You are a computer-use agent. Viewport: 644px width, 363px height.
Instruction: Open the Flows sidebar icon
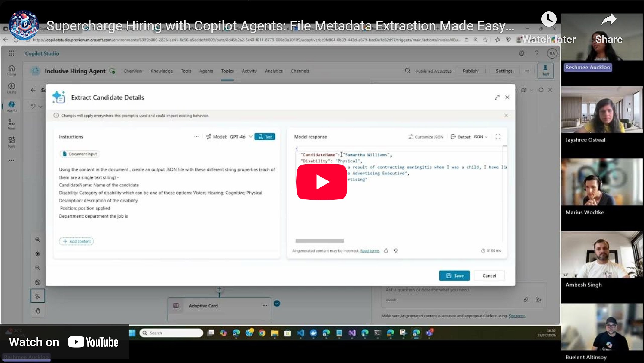pyautogui.click(x=11, y=124)
